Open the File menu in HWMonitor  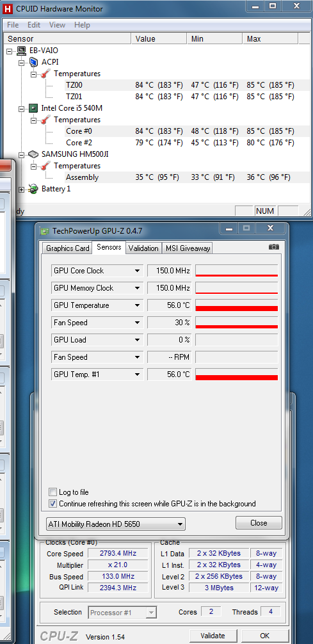point(13,25)
